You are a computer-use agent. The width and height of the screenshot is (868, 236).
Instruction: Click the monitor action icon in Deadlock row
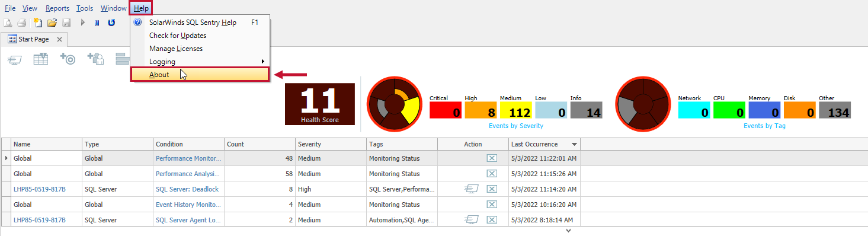pos(472,189)
